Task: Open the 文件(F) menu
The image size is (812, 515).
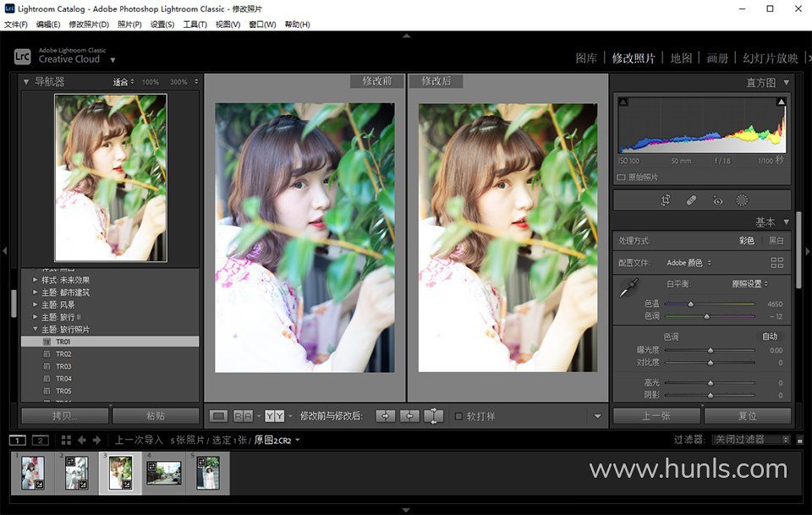Action: coord(15,25)
